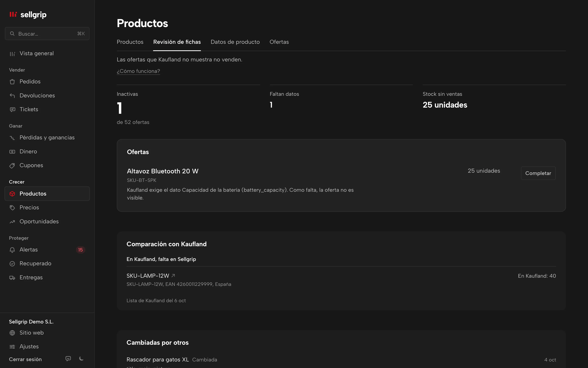This screenshot has width=588, height=368.
Task: Click the Precios price tag icon
Action: (12, 208)
